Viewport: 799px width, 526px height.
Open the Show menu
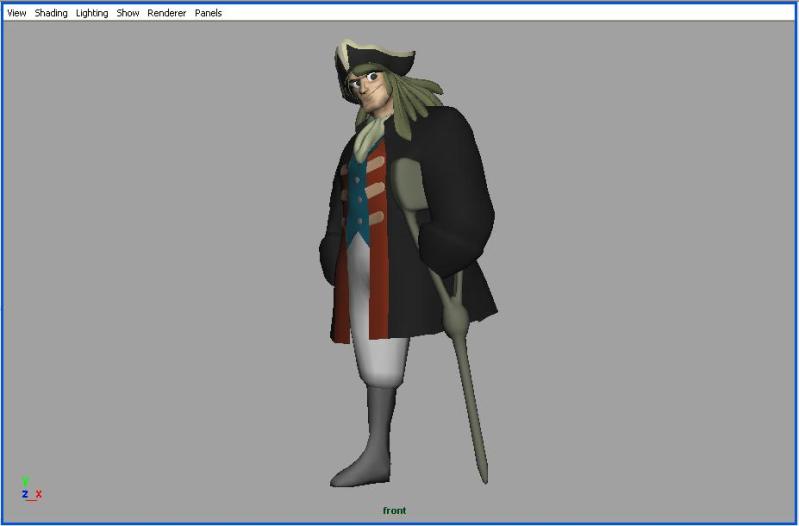(127, 13)
